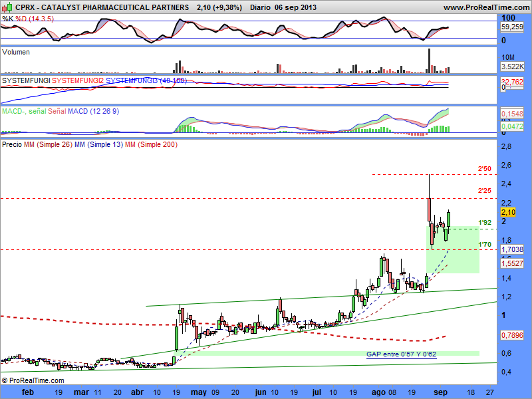Click the "feb" month on the time axis

pos(28,392)
